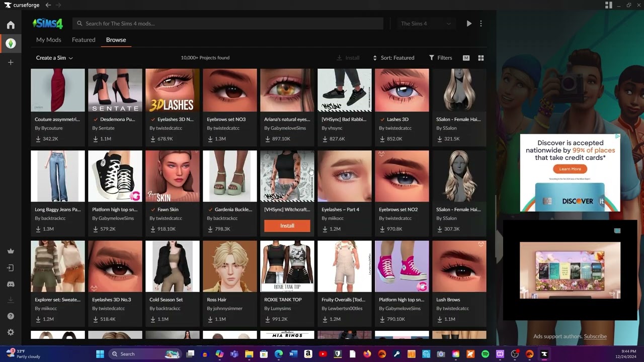Open Microsoft Word from the taskbar
Screen dimensions: 644x362
tap(293, 354)
